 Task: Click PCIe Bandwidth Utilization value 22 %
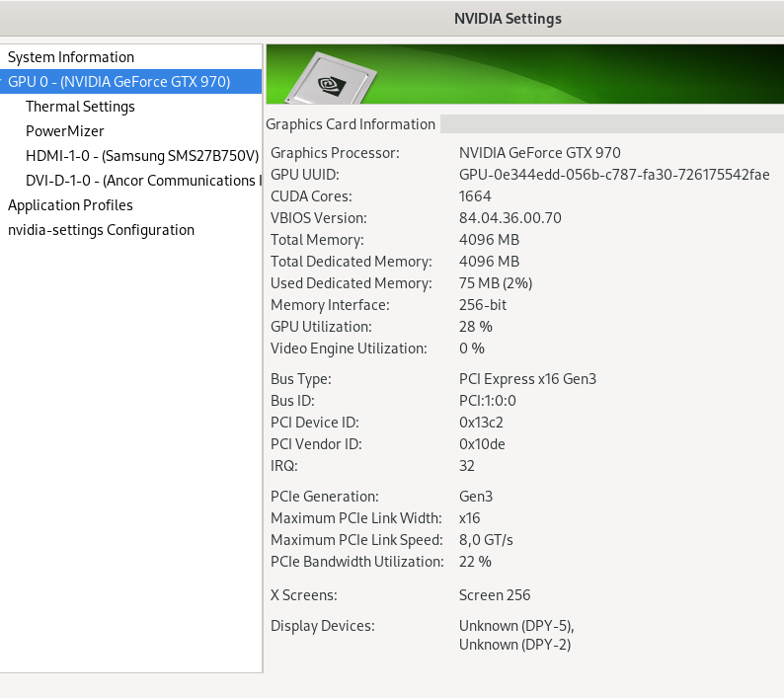(x=475, y=562)
